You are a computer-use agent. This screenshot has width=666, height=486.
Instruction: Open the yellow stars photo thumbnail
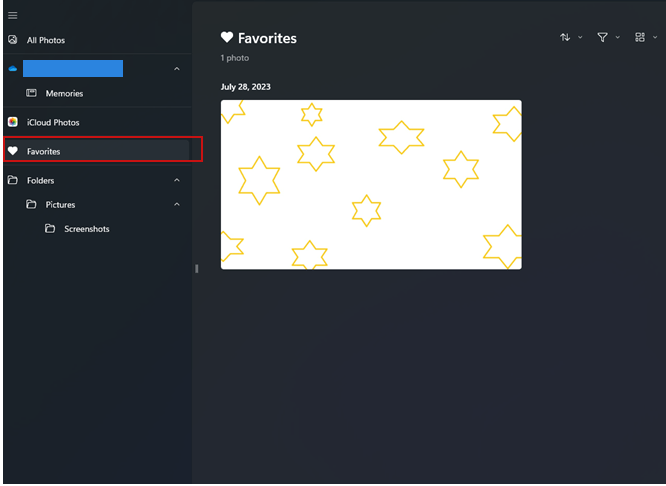(371, 184)
